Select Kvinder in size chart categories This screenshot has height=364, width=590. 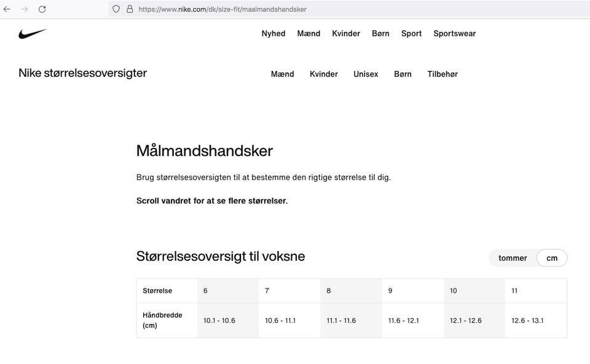click(324, 74)
